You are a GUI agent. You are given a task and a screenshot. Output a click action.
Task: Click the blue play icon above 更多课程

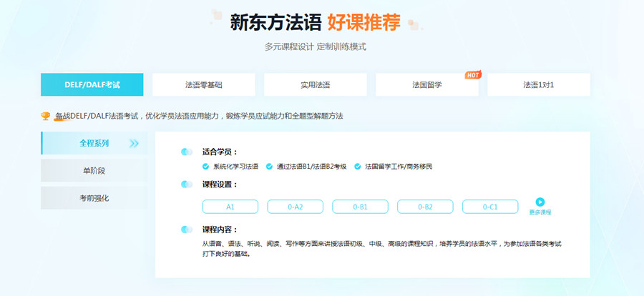coord(540,202)
